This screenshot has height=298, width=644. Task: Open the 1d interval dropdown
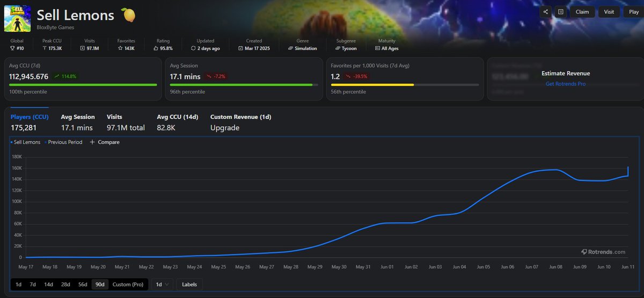pos(162,284)
